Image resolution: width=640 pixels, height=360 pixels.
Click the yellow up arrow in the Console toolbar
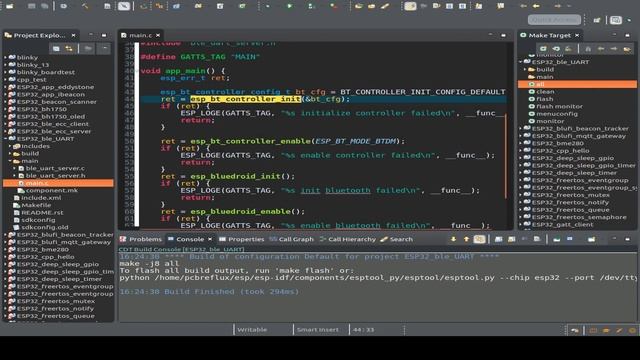coord(466,239)
